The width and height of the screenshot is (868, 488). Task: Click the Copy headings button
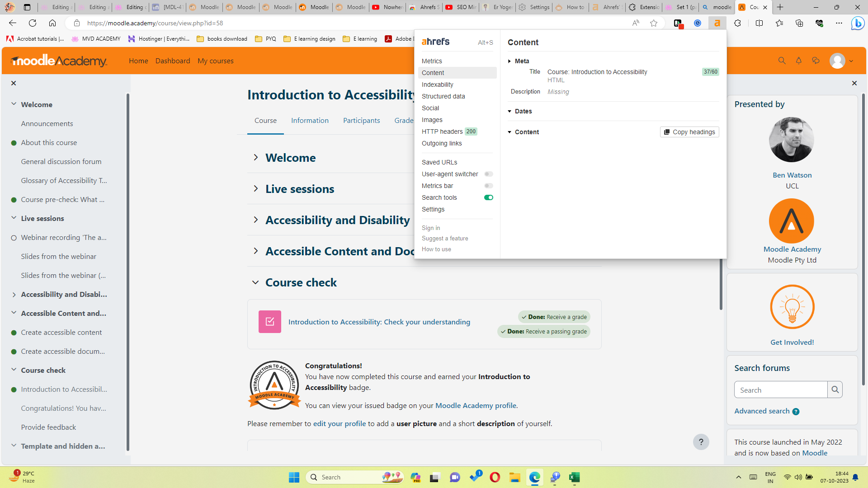pyautogui.click(x=689, y=132)
